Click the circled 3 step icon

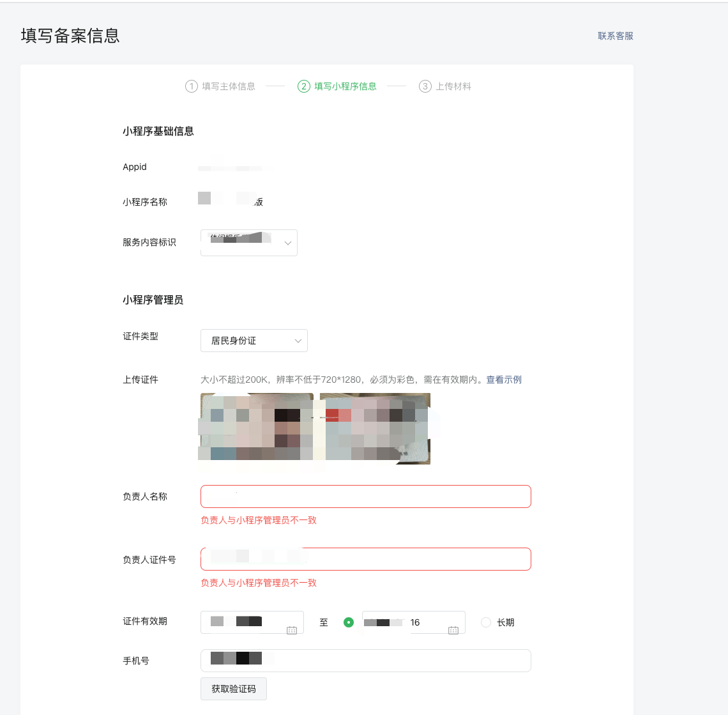pyautogui.click(x=425, y=86)
